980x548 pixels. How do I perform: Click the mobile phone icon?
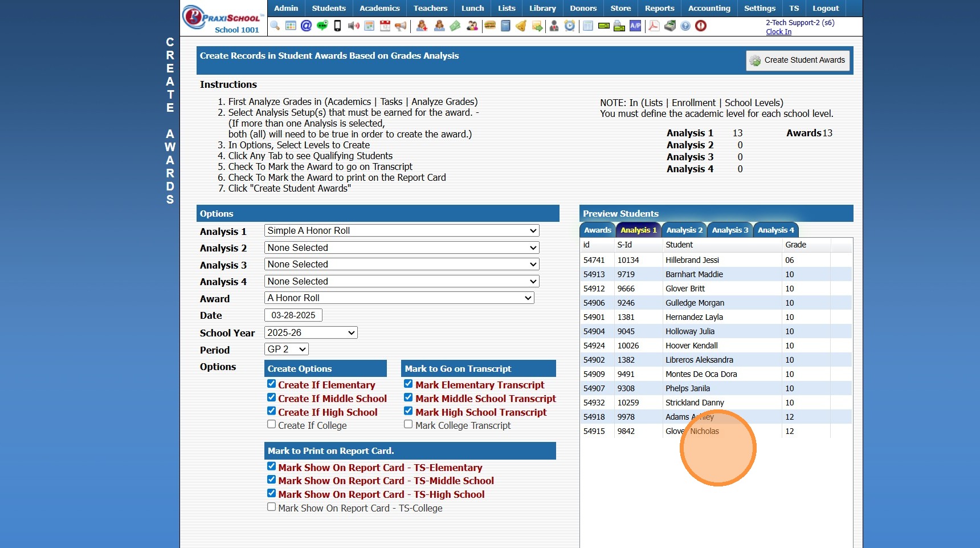click(x=337, y=26)
